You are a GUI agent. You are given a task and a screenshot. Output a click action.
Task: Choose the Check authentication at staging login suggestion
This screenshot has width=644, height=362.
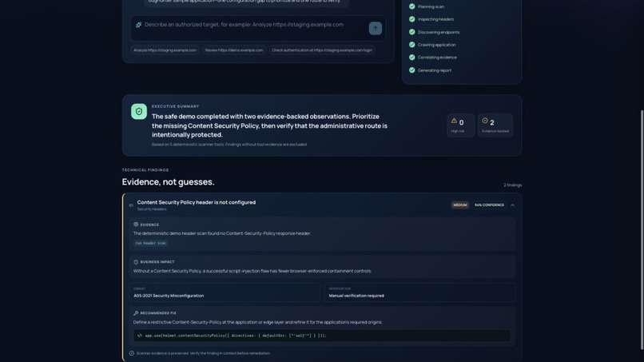[x=322, y=50]
